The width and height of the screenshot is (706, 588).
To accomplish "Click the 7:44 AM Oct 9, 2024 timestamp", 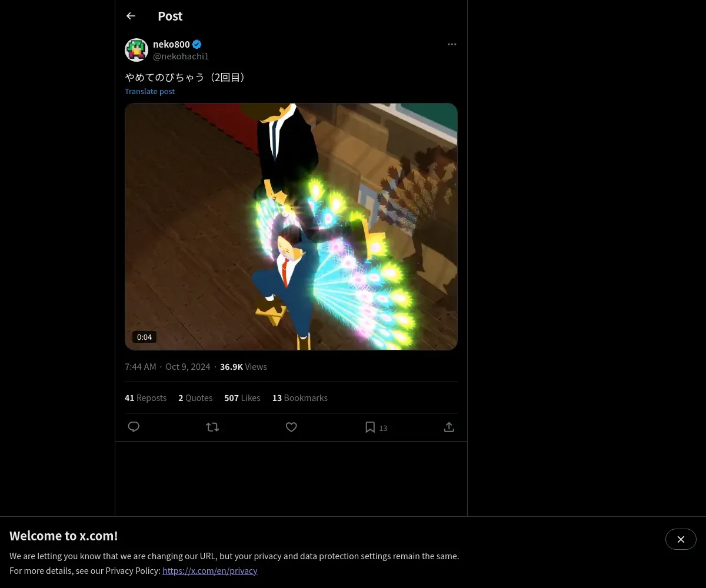I will point(167,367).
